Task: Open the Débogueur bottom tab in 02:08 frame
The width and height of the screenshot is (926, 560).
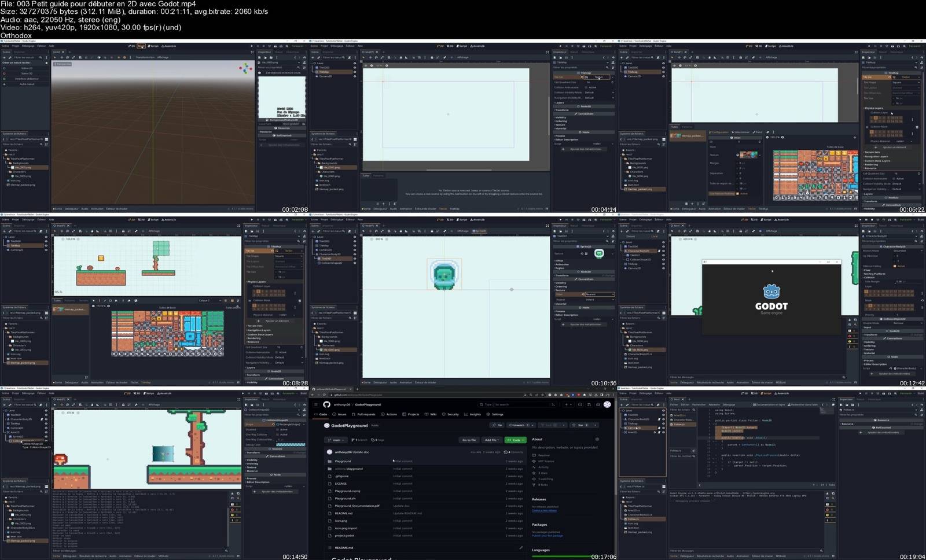Action: click(71, 209)
